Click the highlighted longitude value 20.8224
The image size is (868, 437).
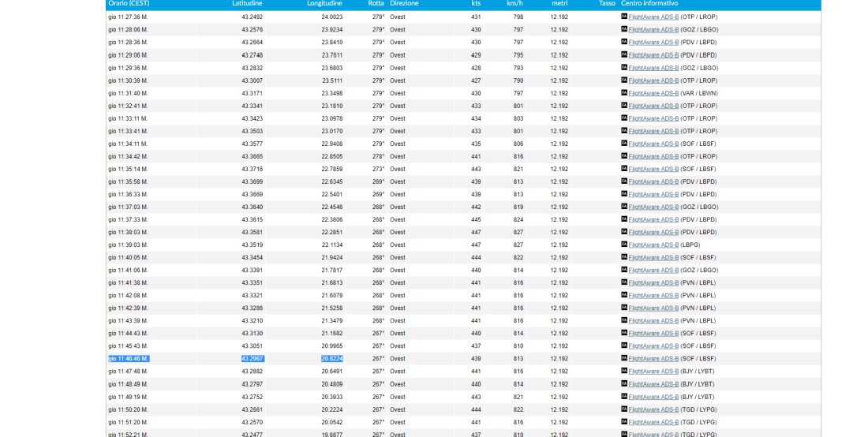332,359
